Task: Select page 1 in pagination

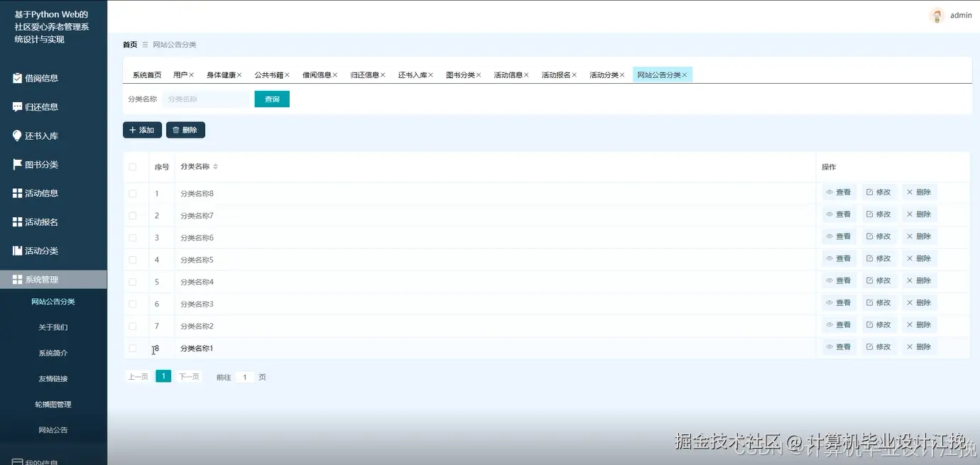Action: (163, 376)
